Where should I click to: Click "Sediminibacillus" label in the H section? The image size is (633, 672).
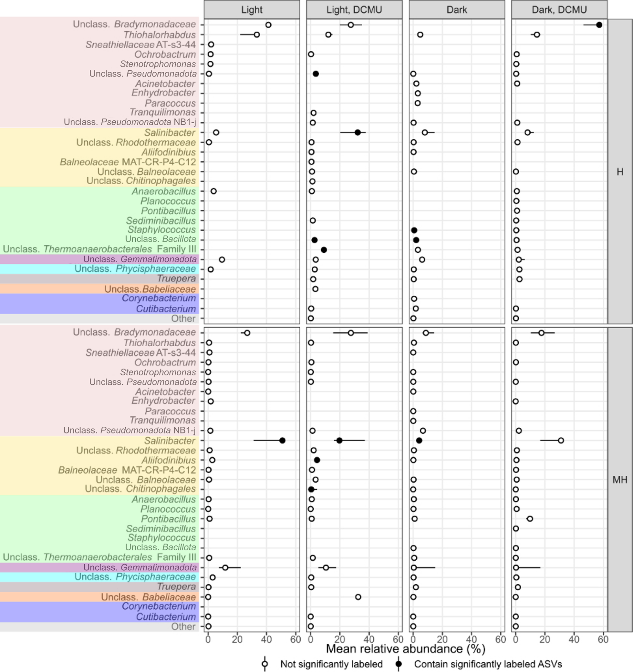[161, 221]
